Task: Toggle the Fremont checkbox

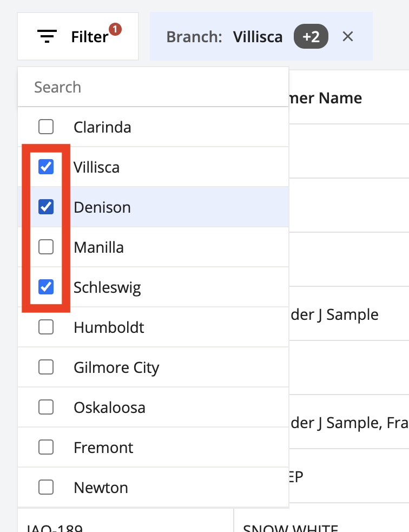Action: click(46, 448)
